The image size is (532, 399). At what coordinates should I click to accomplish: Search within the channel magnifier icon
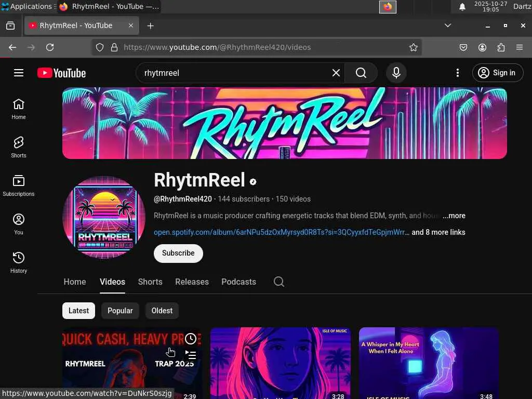point(278,282)
